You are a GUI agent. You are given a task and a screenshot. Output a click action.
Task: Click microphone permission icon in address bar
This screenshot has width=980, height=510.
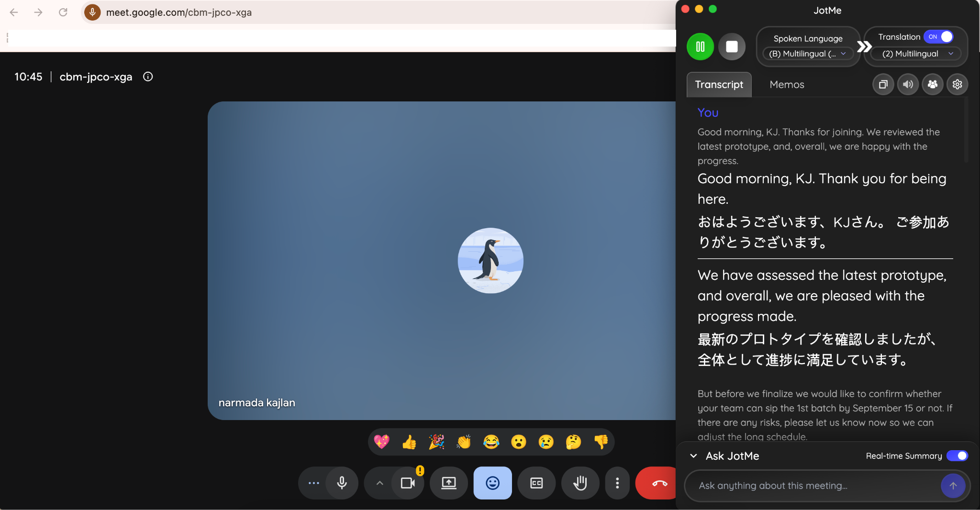click(x=92, y=12)
